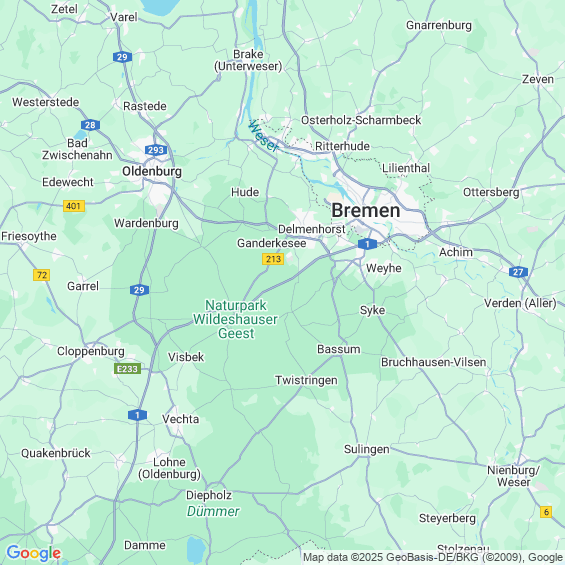
Task: Click the yellow 72 road shield
Action: [41, 275]
